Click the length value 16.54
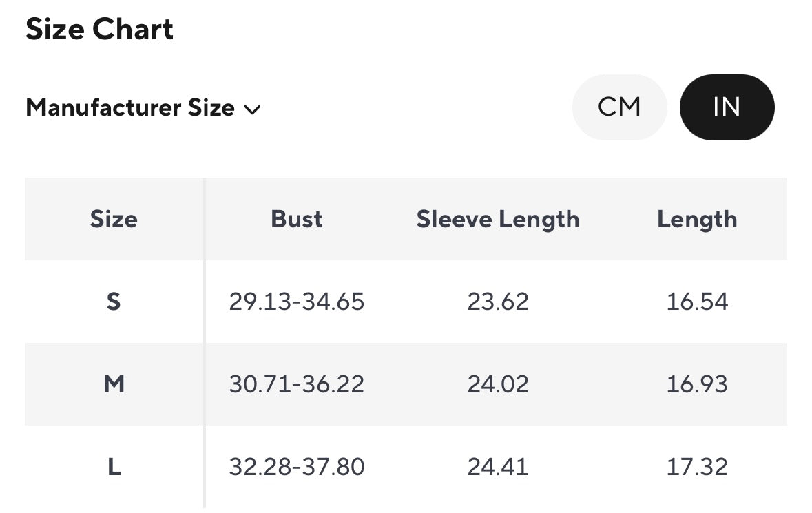This screenshot has width=812, height=513. tap(697, 302)
